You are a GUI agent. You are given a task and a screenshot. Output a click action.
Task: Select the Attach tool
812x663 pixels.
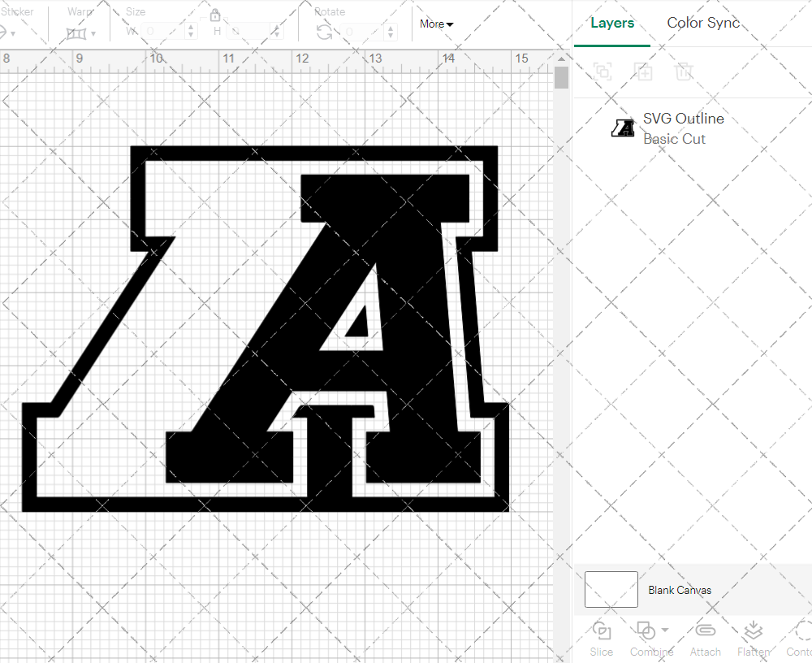705,638
